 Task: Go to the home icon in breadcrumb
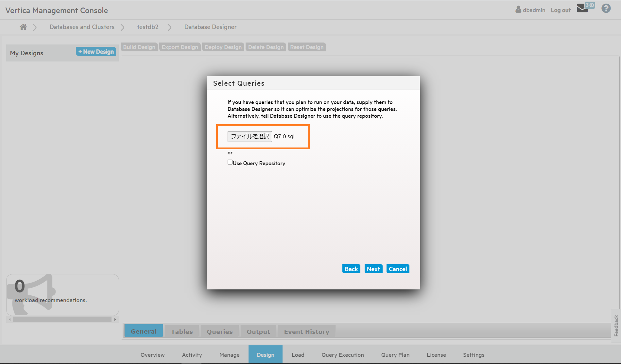coord(23,27)
